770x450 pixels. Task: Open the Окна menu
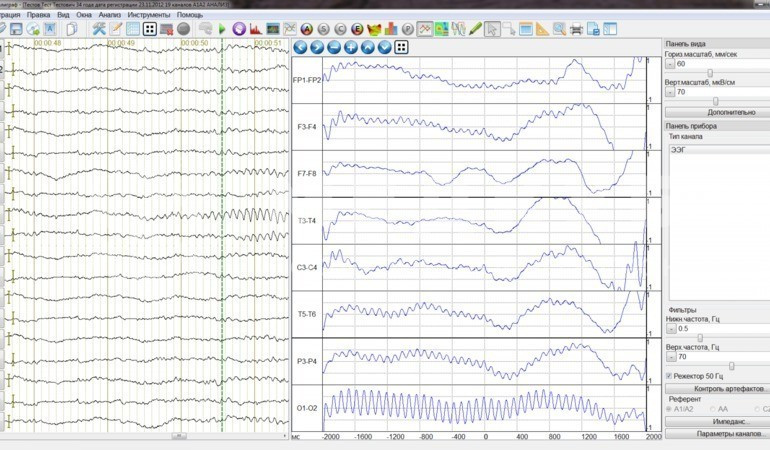(x=84, y=15)
